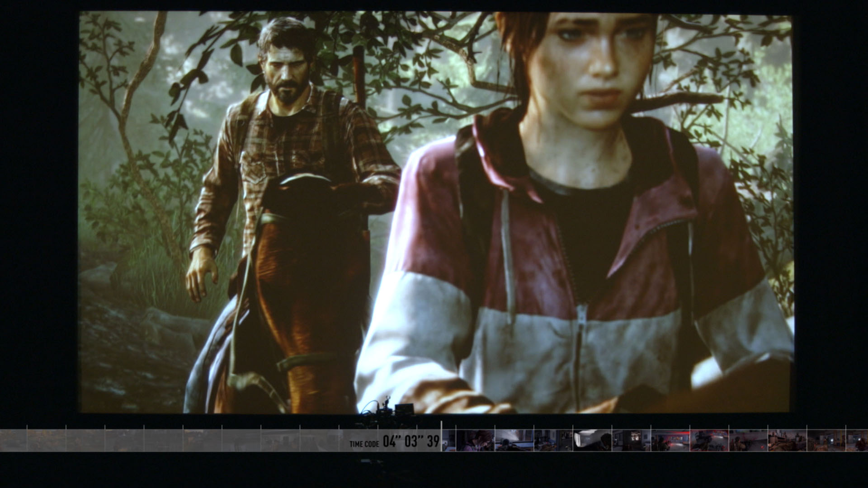Click the last partial thumbnail on the timeline
Viewport: 868px width, 488px height.
click(857, 440)
